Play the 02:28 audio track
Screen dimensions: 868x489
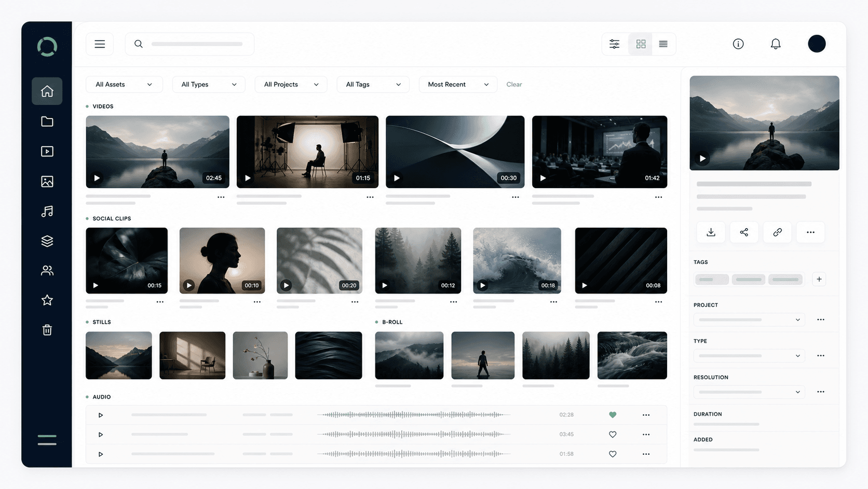click(x=101, y=415)
